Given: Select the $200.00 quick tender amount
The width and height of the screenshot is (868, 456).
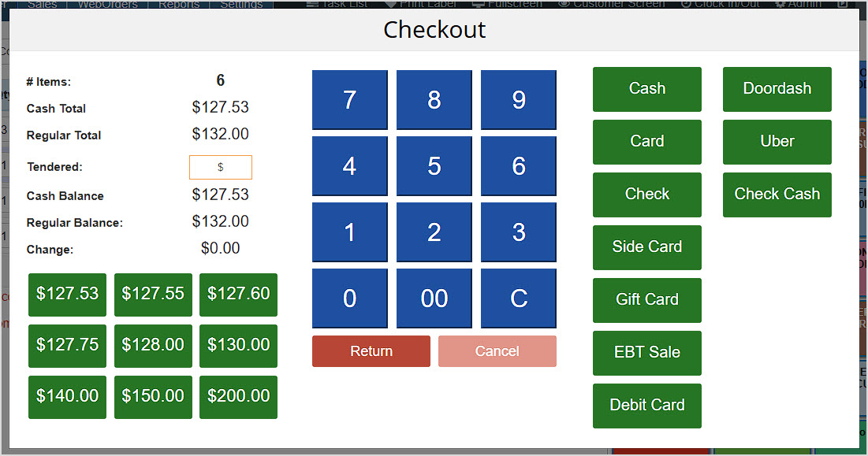Looking at the screenshot, I should 238,397.
